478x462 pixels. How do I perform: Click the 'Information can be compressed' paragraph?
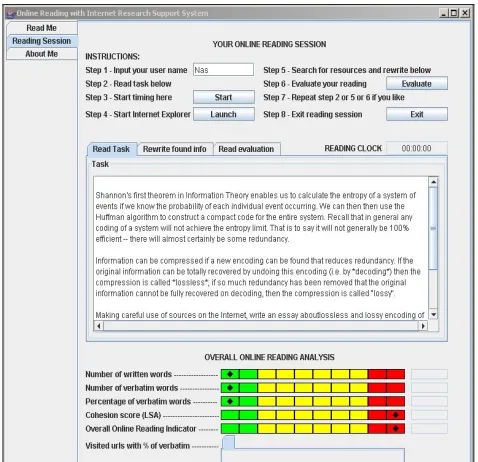258,277
